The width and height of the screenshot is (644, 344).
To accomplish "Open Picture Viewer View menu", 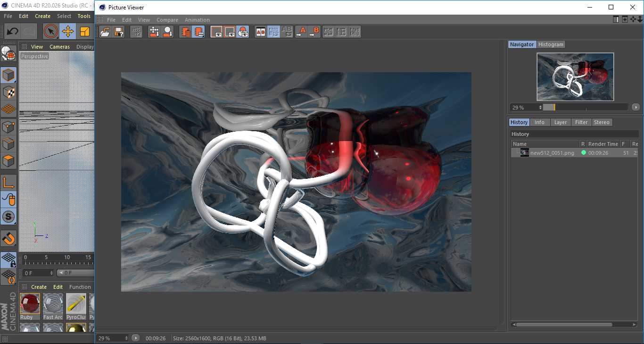I will point(144,20).
